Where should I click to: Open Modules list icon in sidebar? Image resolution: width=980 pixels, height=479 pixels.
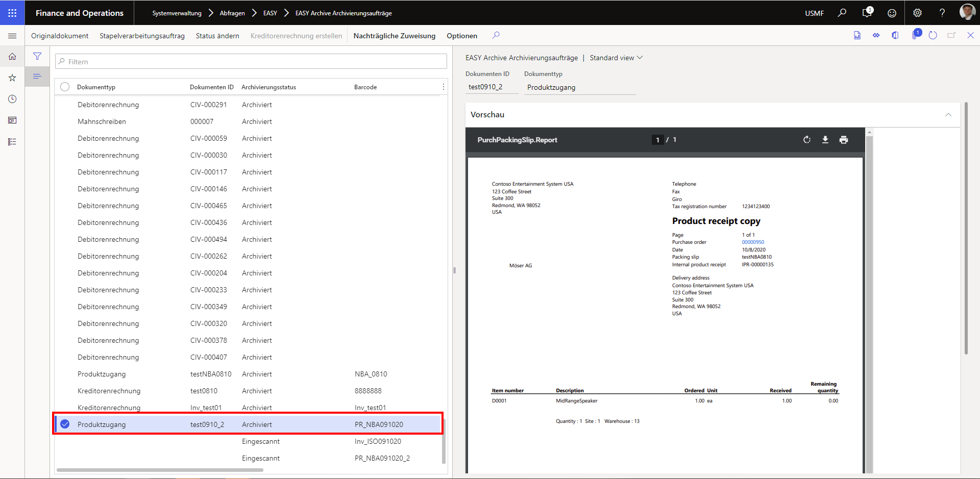point(12,142)
